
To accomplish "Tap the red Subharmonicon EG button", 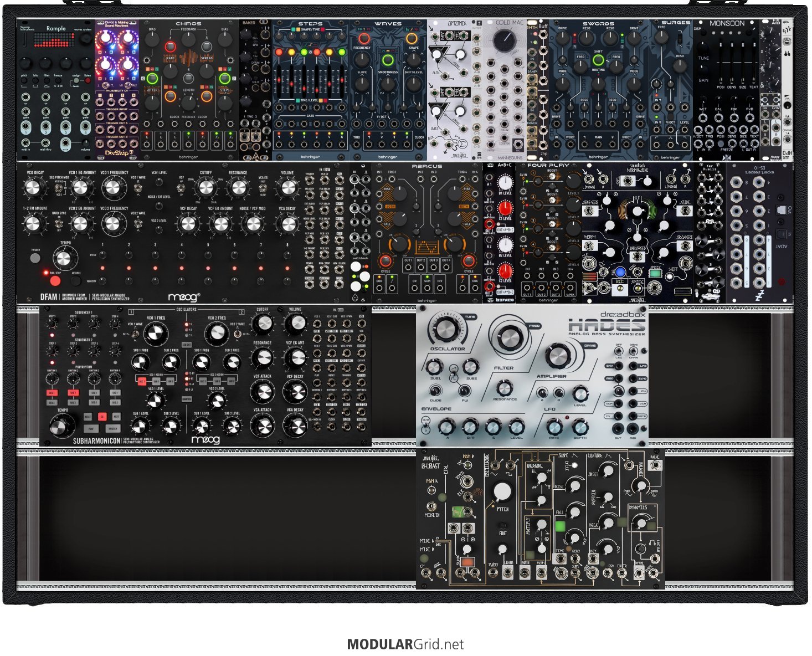I will click(x=102, y=417).
